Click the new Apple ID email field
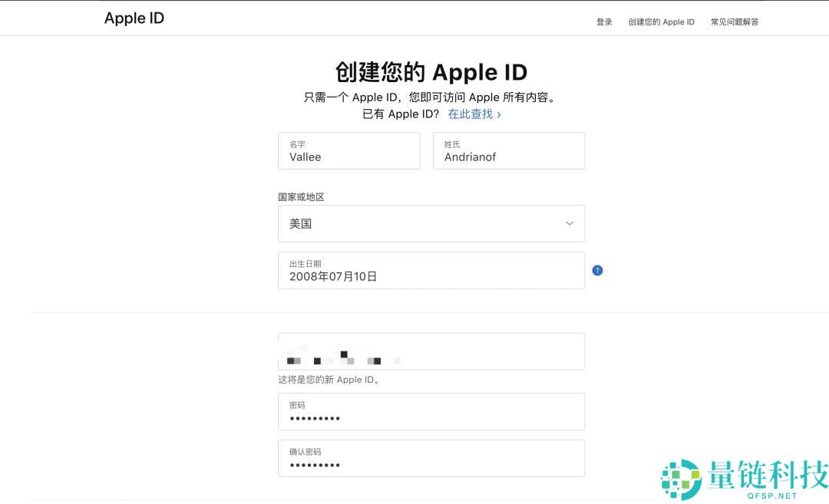This screenshot has width=829, height=504. 431,351
